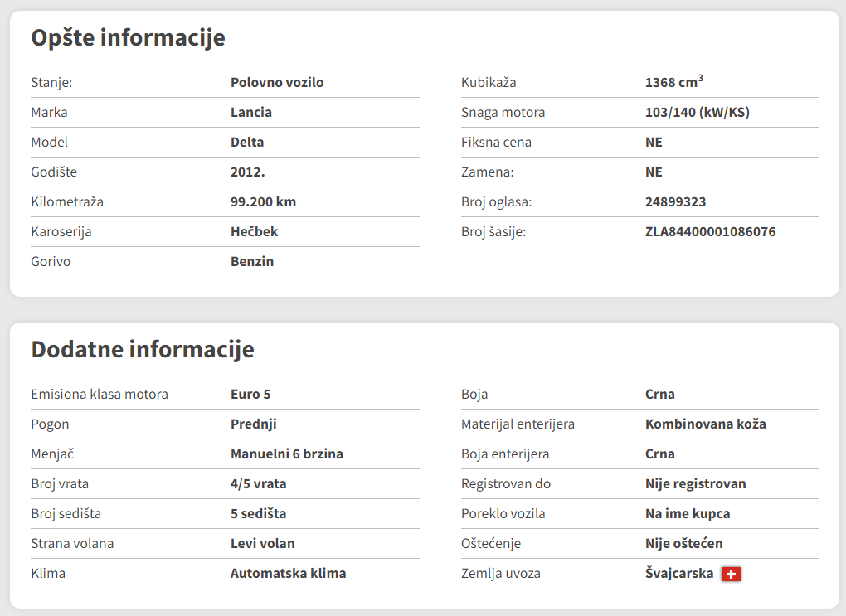Screen dimensions: 846x616
Task: Click the 'Pogon' label
Action: click(x=50, y=424)
